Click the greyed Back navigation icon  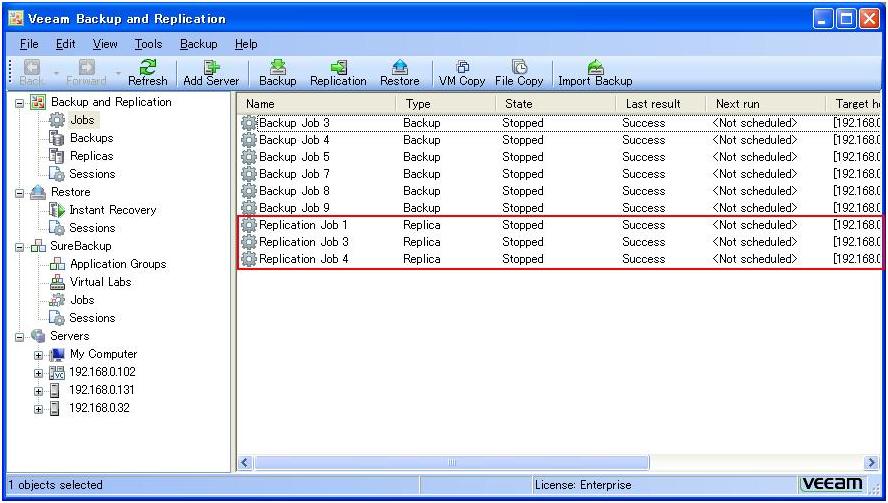(32, 67)
